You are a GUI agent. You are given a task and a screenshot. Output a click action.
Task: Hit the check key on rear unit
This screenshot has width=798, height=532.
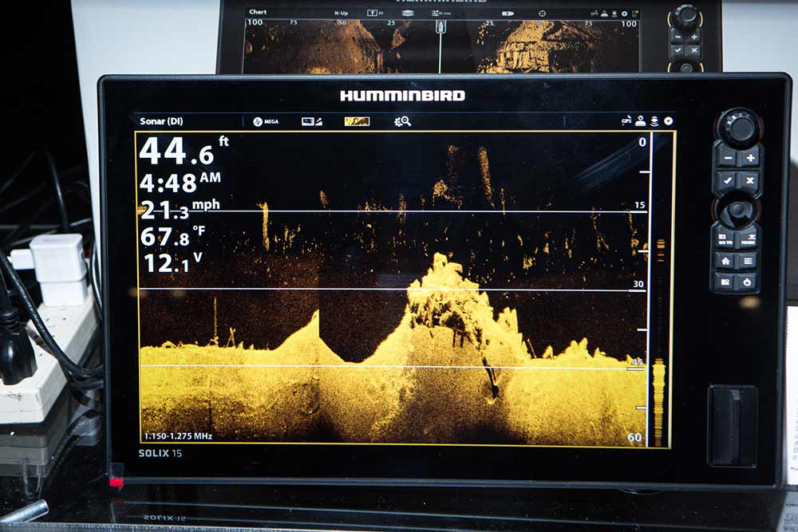[x=677, y=50]
